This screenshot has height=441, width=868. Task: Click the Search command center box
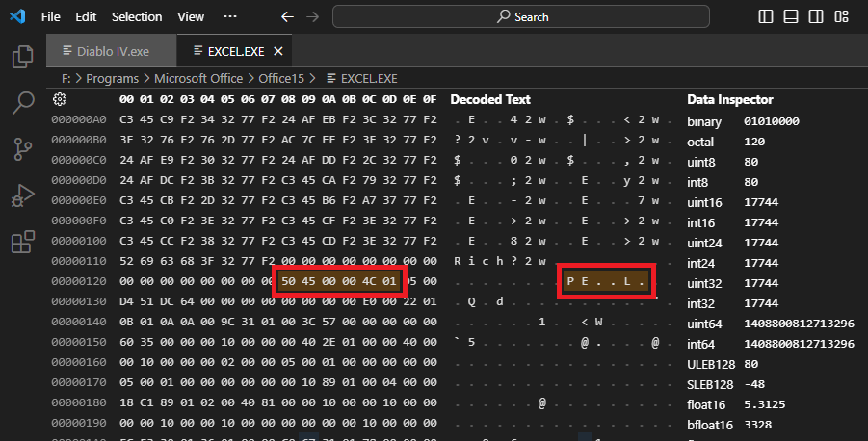pyautogui.click(x=521, y=16)
